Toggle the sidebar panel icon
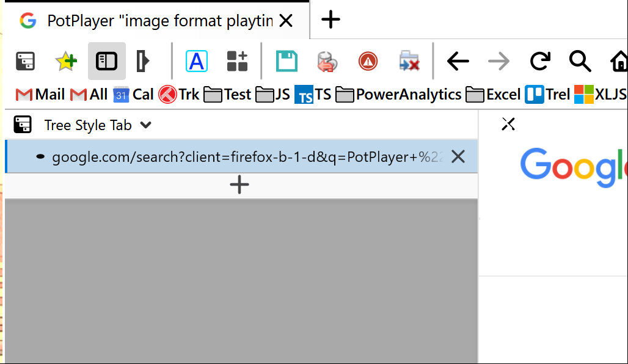Image resolution: width=628 pixels, height=364 pixels. tap(106, 61)
